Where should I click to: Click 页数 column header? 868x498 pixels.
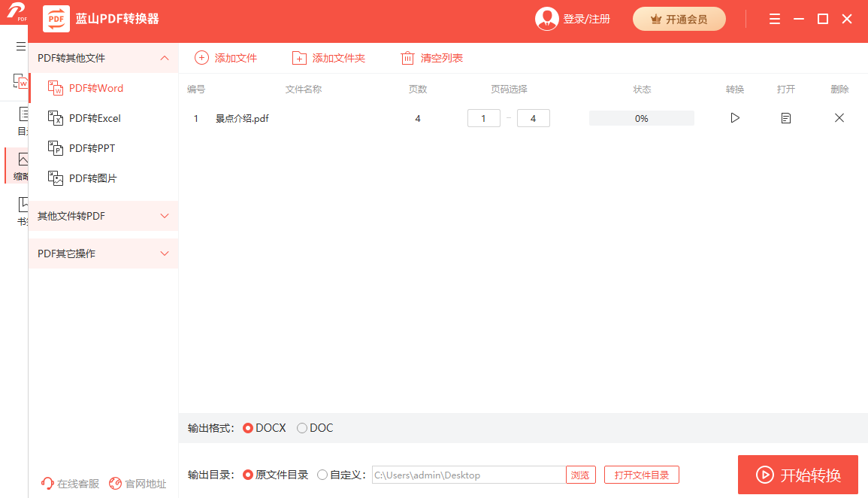tap(418, 90)
